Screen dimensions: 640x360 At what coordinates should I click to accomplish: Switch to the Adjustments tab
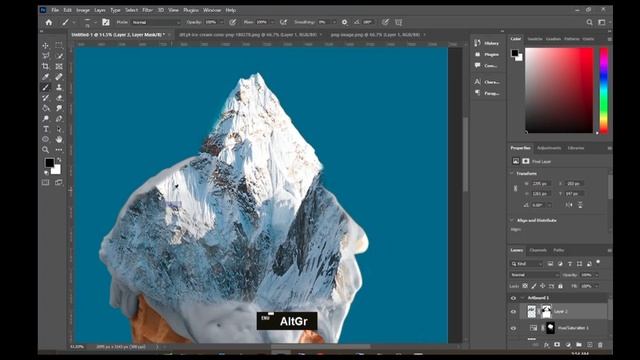(x=549, y=148)
